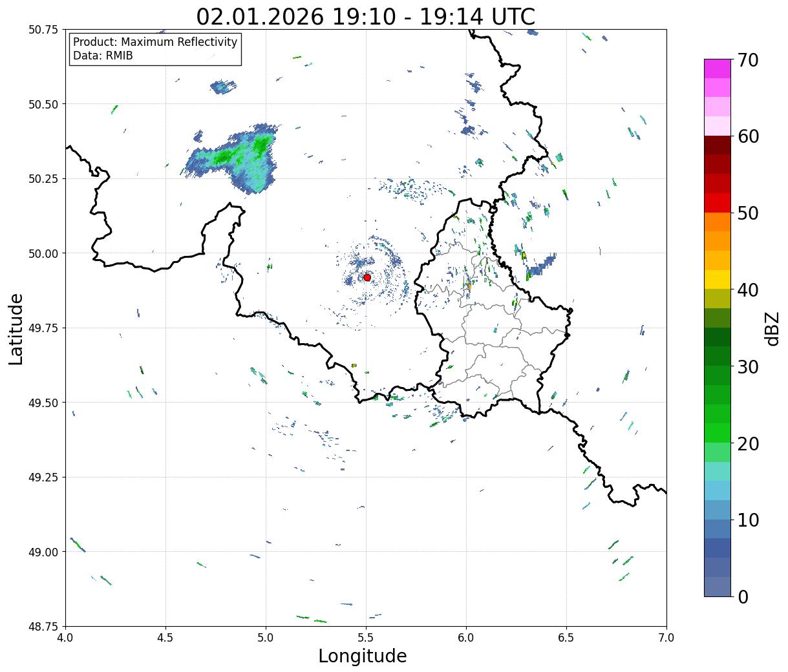Click the 4.0 longitude tick label
Image resolution: width=788 pixels, height=672 pixels.
pyautogui.click(x=65, y=638)
